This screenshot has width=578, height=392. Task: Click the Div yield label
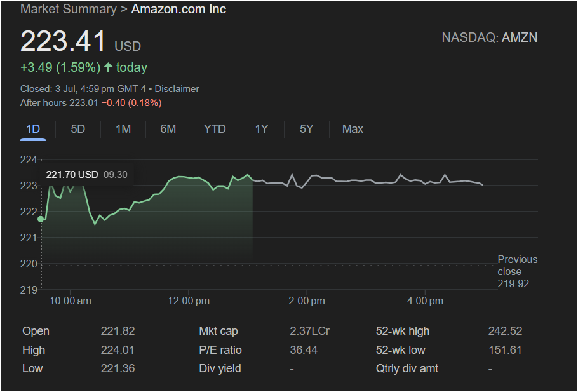tap(220, 368)
